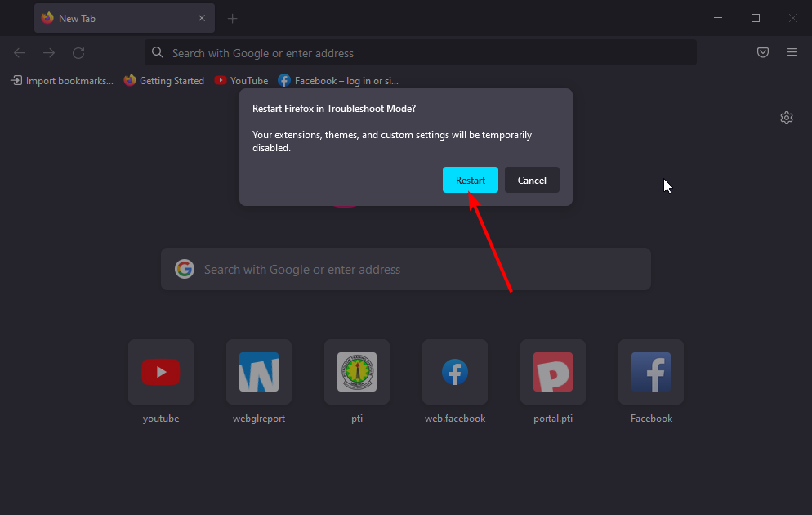Open a new browser tab
Image resolution: width=812 pixels, height=515 pixels.
(x=233, y=17)
